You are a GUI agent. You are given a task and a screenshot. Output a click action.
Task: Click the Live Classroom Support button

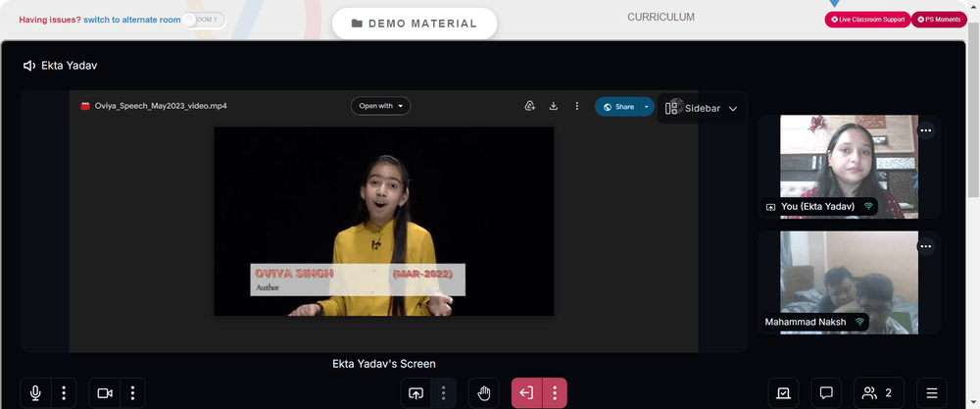[867, 20]
